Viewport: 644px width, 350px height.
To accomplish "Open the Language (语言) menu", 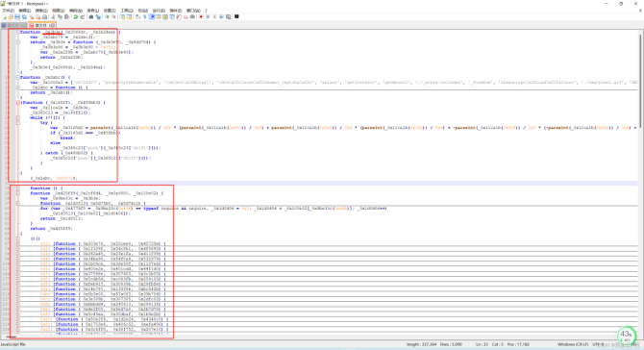I will click(x=93, y=11).
